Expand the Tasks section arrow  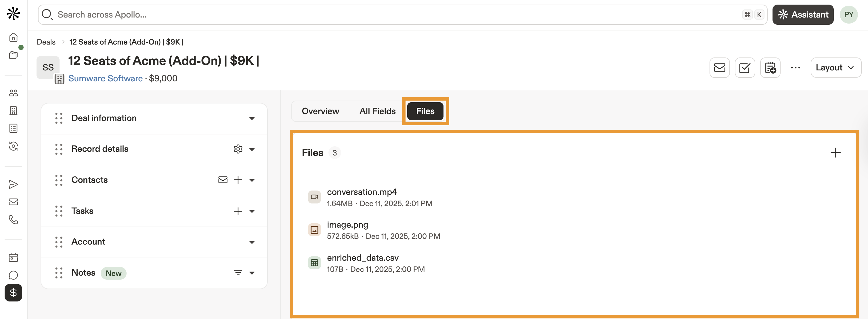point(252,211)
